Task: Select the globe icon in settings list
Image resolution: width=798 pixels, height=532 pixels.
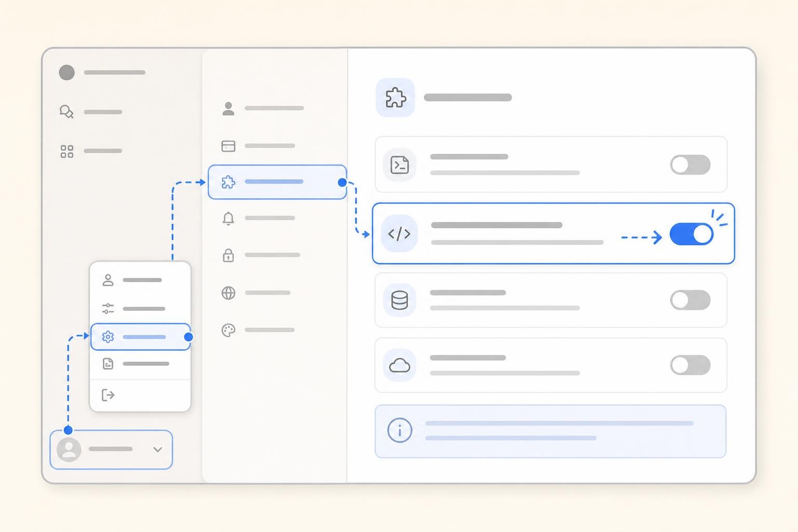Action: pyautogui.click(x=228, y=293)
